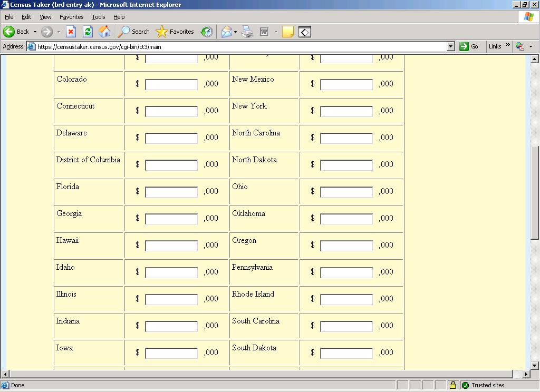Click the IE icon in title bar
This screenshot has width=540, height=392.
(4, 4)
